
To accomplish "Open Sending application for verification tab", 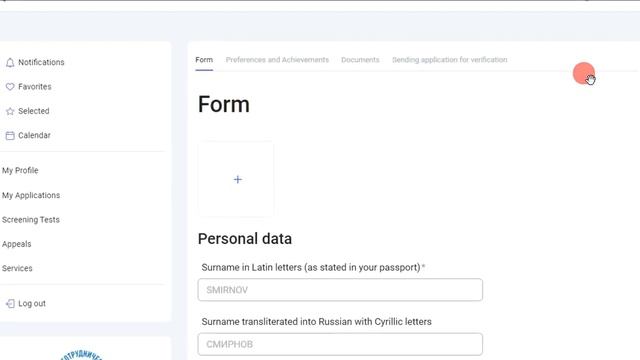I will (x=449, y=60).
